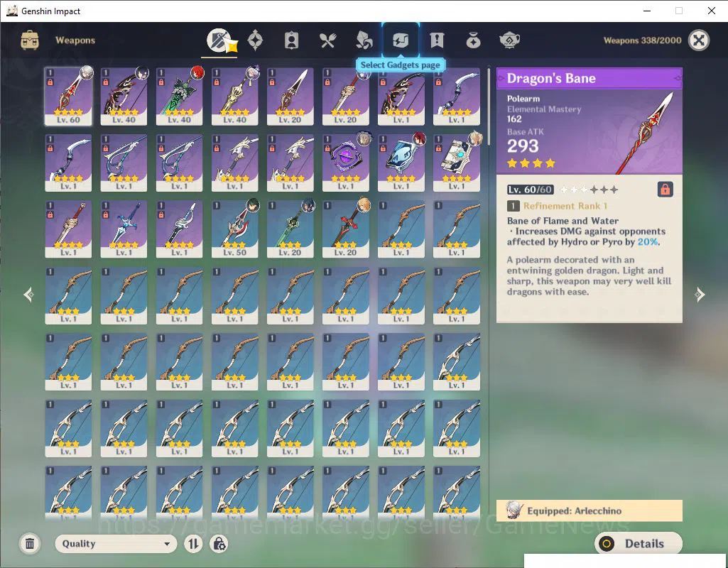Select the three-star polearm at Lv. 50

pos(234,229)
